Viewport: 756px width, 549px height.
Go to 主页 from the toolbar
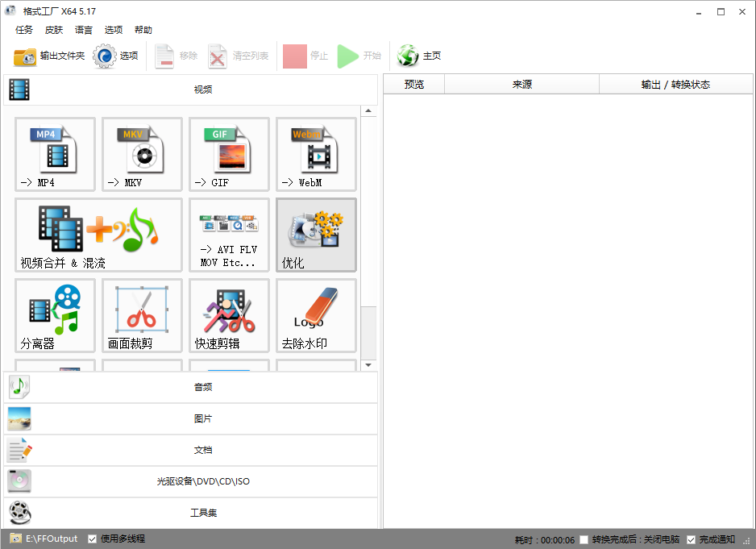pyautogui.click(x=420, y=56)
